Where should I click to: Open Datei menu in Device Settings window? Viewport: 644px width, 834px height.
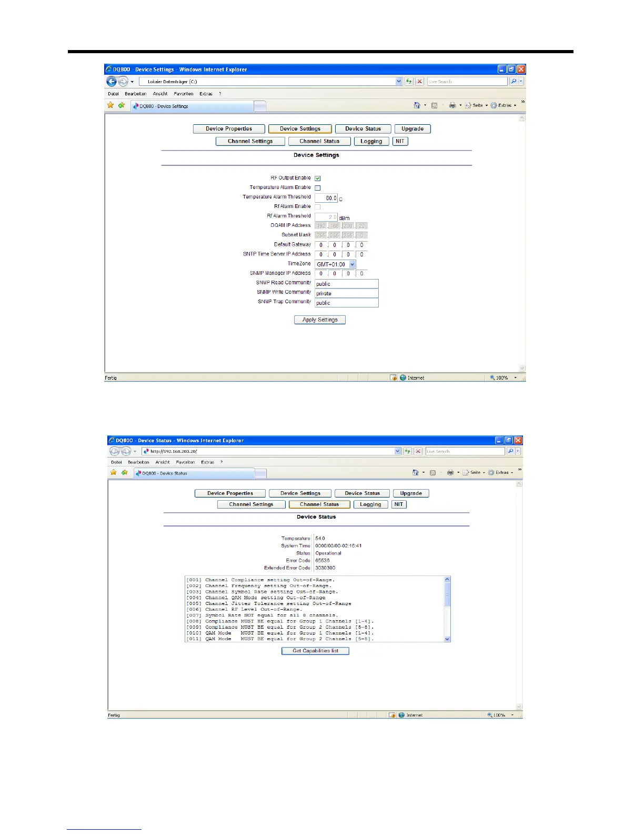coord(114,94)
